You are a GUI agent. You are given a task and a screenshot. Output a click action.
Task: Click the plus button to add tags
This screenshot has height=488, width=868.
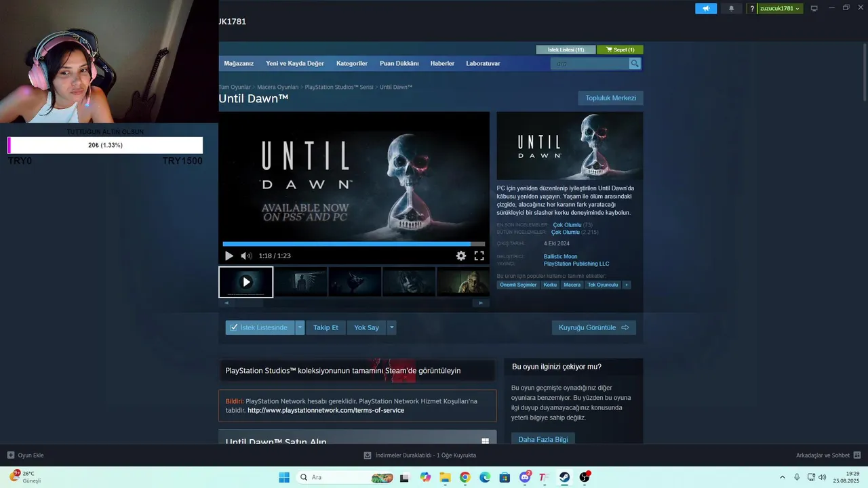tap(627, 285)
